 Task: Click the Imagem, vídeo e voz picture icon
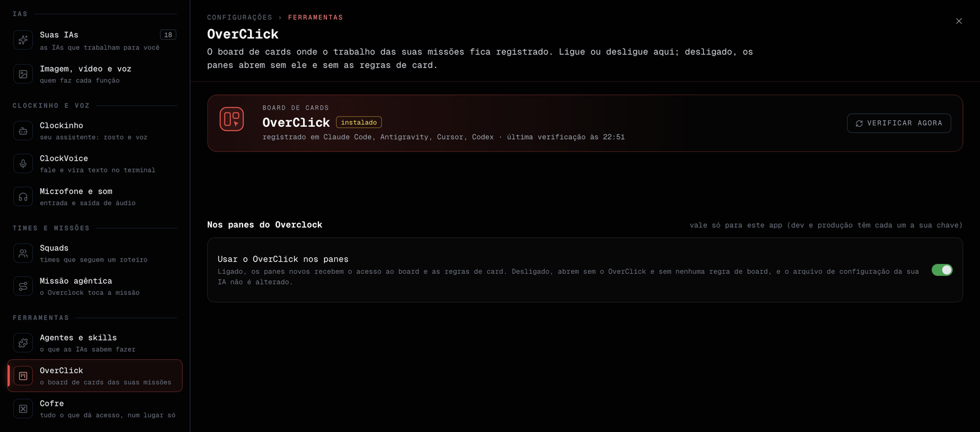(x=23, y=74)
